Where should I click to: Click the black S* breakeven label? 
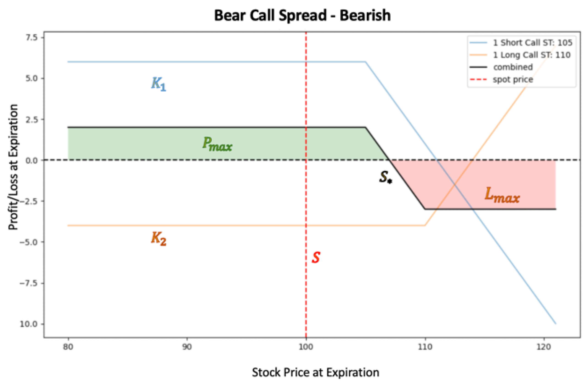coord(386,177)
